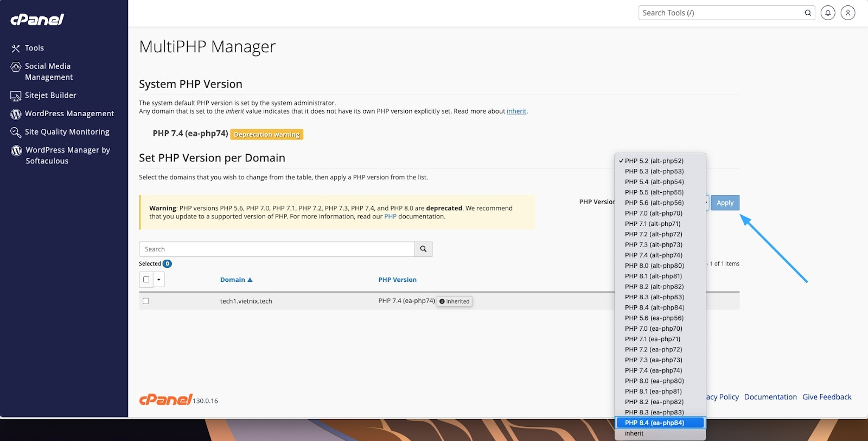Choose PHP 8.1 (alt-php81) option
Image resolution: width=868 pixels, height=441 pixels.
pos(660,276)
